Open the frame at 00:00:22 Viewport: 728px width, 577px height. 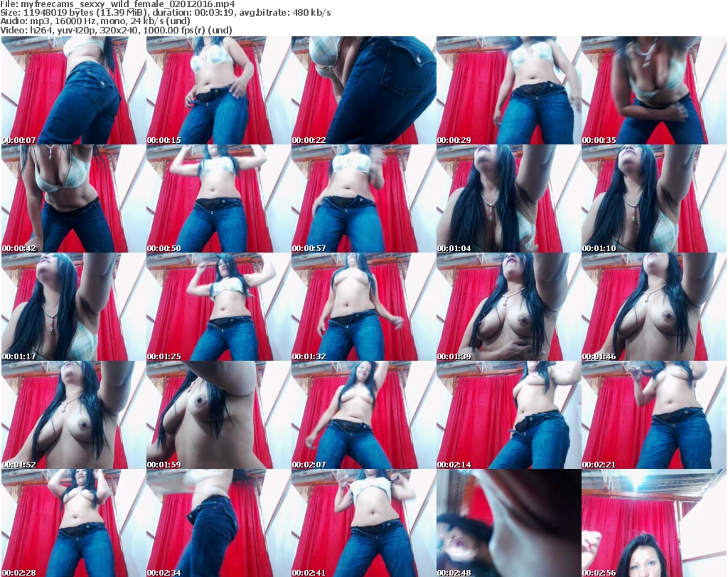(363, 90)
